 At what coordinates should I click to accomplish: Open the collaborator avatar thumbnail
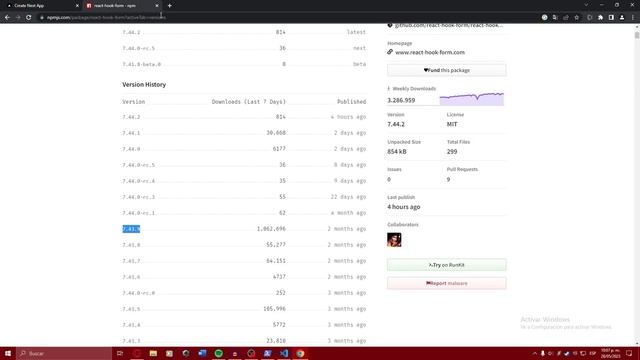pos(394,240)
